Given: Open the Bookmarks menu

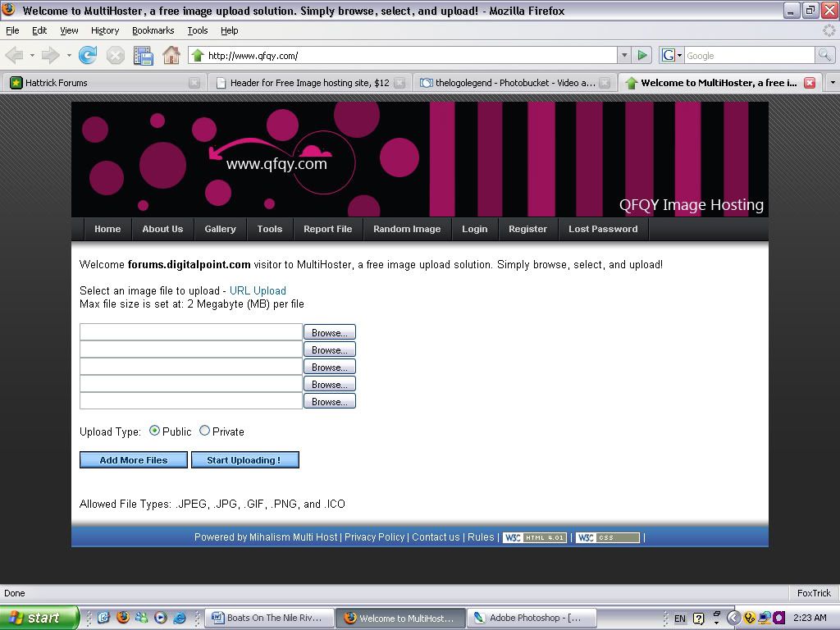Looking at the screenshot, I should 153,30.
